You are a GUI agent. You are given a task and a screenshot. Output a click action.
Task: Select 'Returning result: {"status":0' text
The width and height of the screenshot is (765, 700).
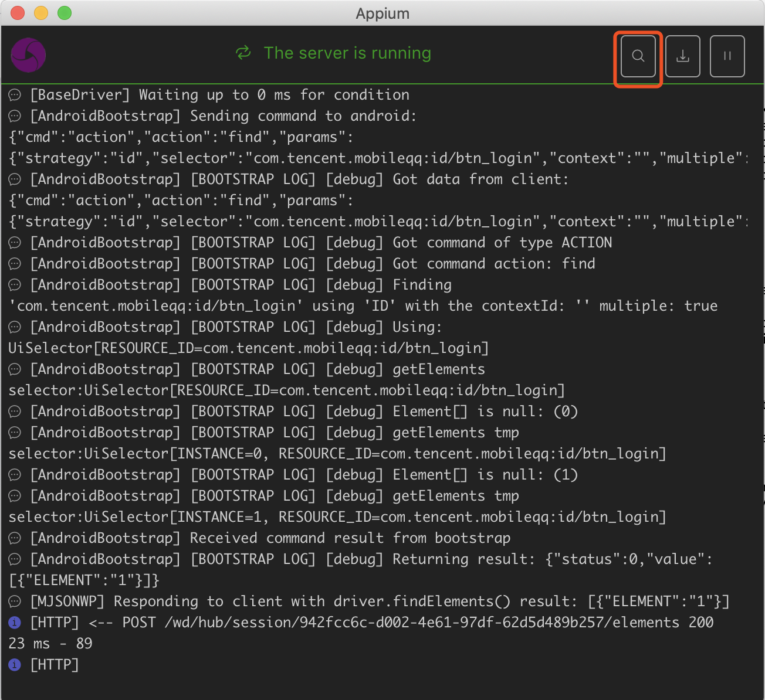(x=553, y=559)
